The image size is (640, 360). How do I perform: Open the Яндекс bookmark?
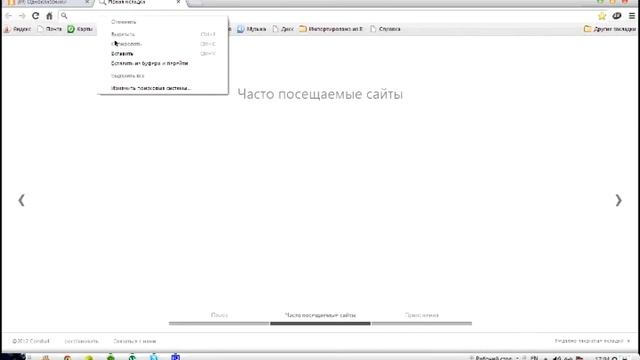pyautogui.click(x=18, y=29)
